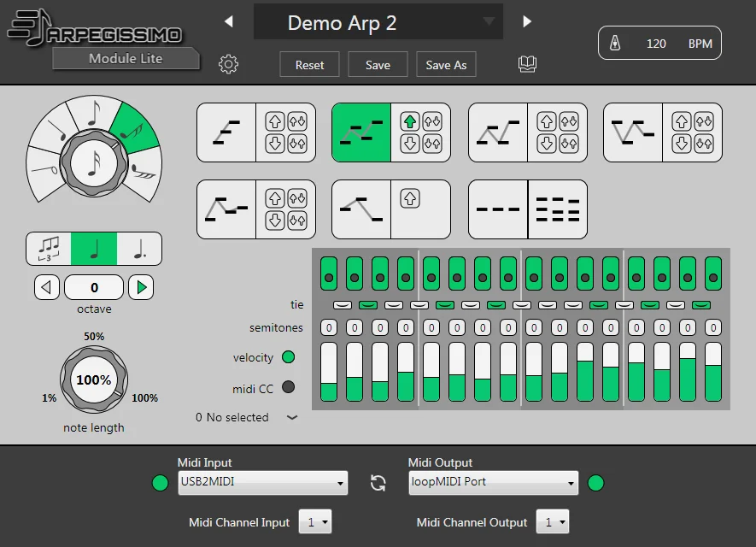Viewport: 756px width, 547px height.
Task: Enable the midi CC radio button
Action: (289, 387)
